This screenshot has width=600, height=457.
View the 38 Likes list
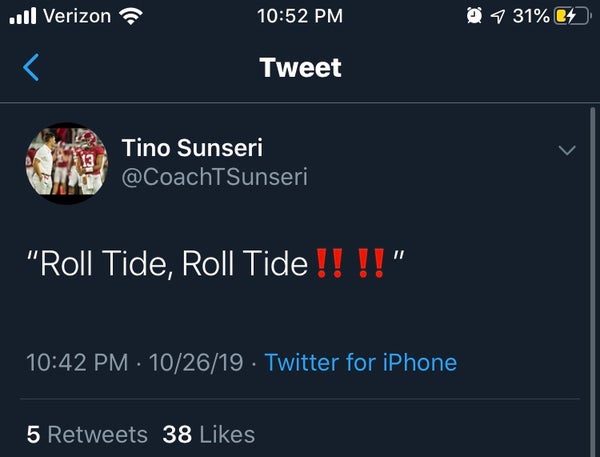[208, 434]
